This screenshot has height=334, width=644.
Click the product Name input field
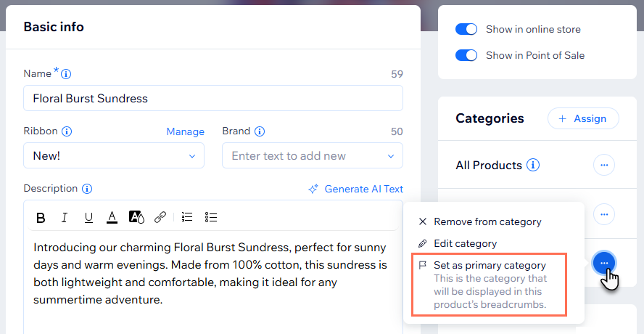(213, 98)
